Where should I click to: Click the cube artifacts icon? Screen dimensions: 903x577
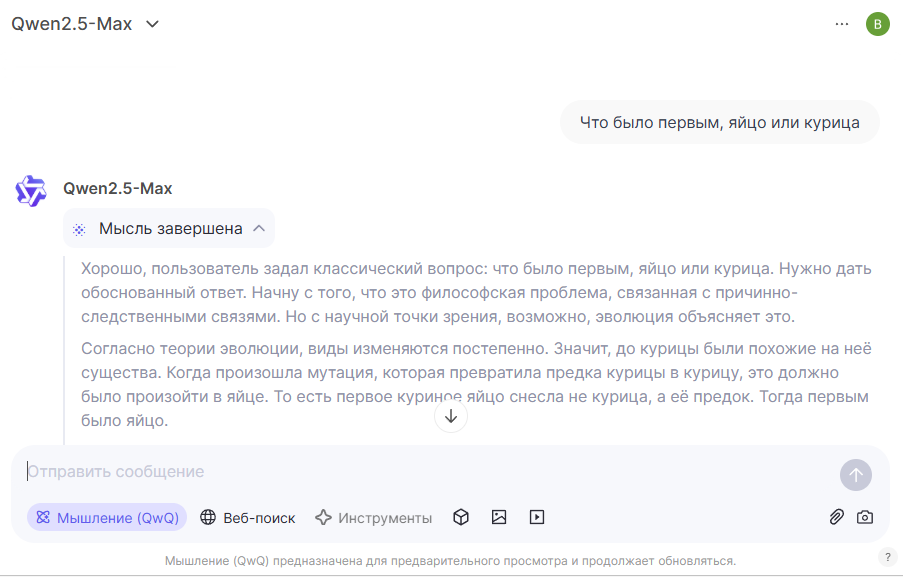(461, 517)
